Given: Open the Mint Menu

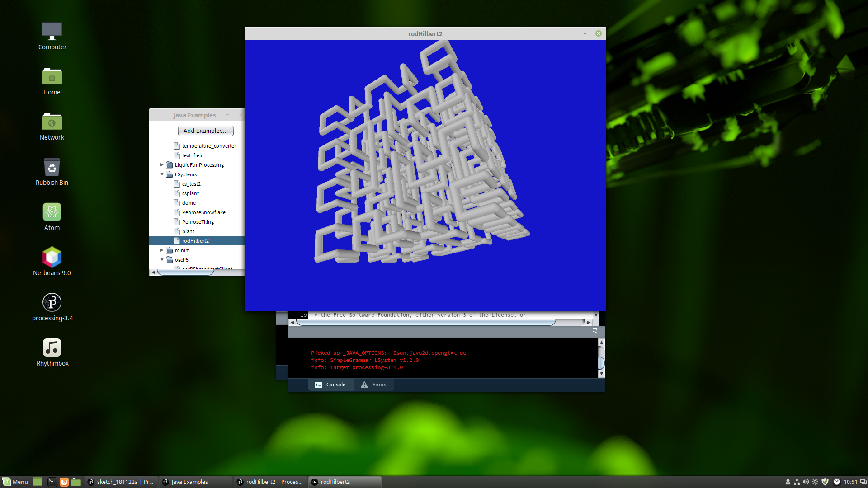Looking at the screenshot, I should click(15, 482).
